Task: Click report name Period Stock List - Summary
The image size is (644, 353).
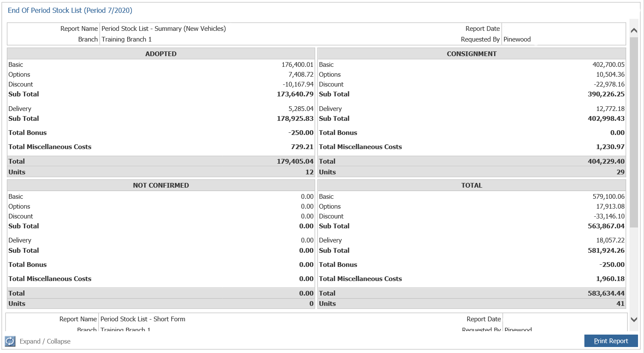Action: click(x=164, y=29)
